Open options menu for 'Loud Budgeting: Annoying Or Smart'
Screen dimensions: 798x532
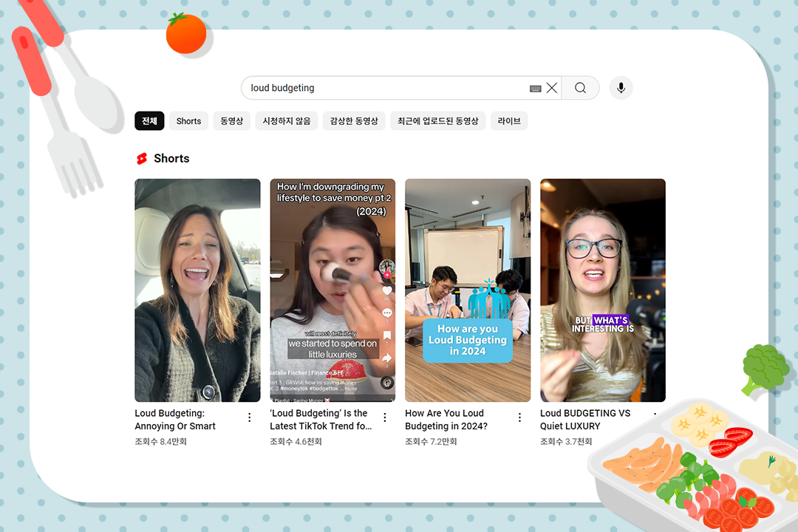(250, 417)
